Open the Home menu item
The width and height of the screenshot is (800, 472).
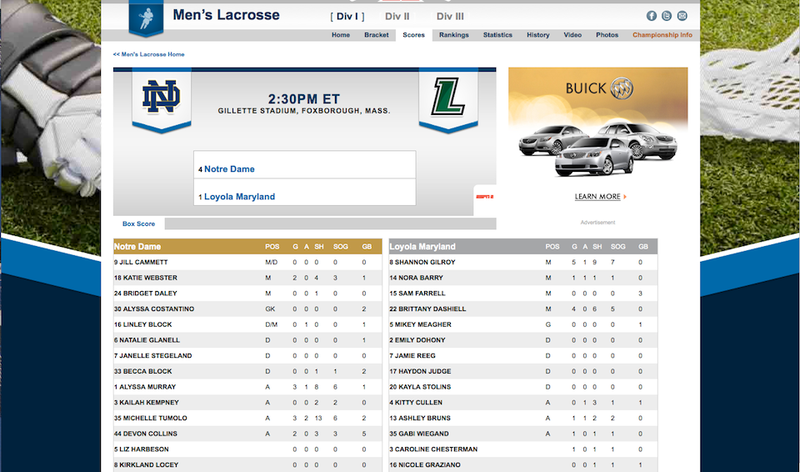341,35
